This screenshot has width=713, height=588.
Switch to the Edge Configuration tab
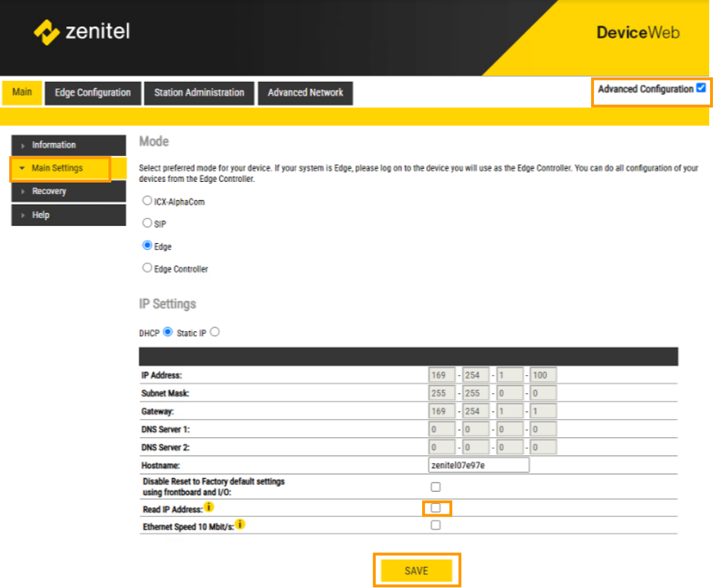pyautogui.click(x=92, y=92)
